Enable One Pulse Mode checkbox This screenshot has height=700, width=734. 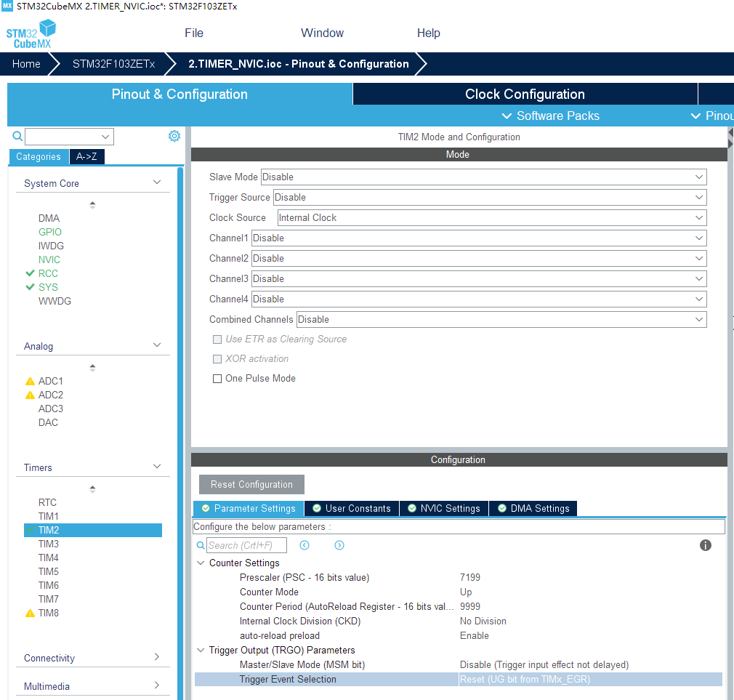pos(217,378)
